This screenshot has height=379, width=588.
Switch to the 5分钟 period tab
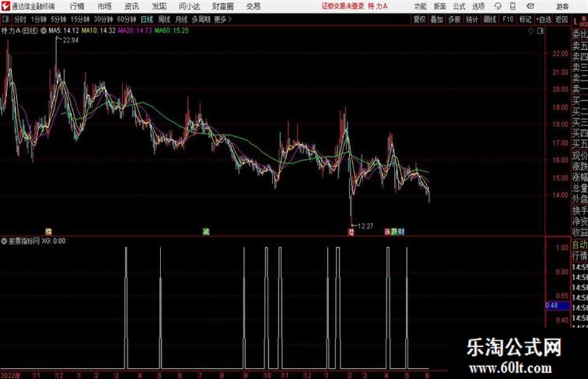(x=58, y=19)
